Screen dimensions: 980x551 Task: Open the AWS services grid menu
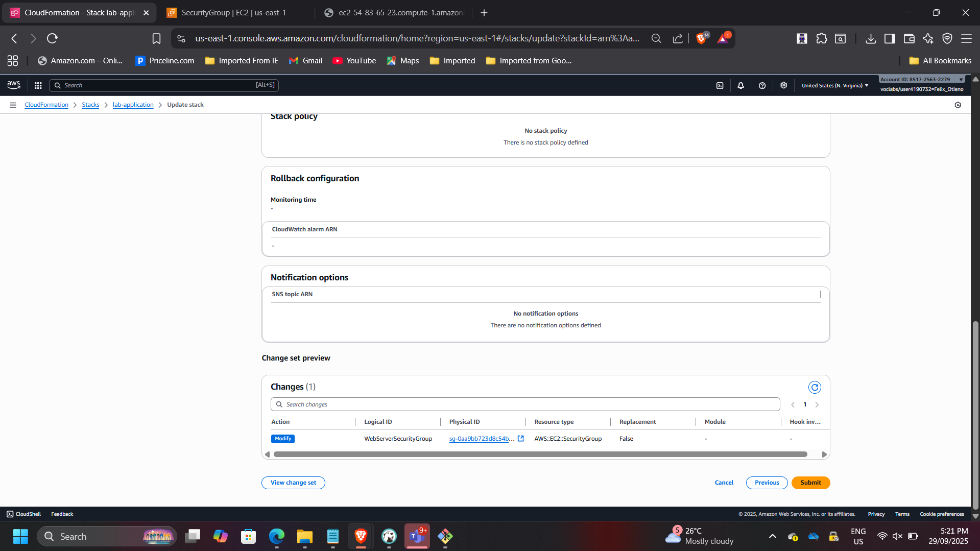(38, 85)
